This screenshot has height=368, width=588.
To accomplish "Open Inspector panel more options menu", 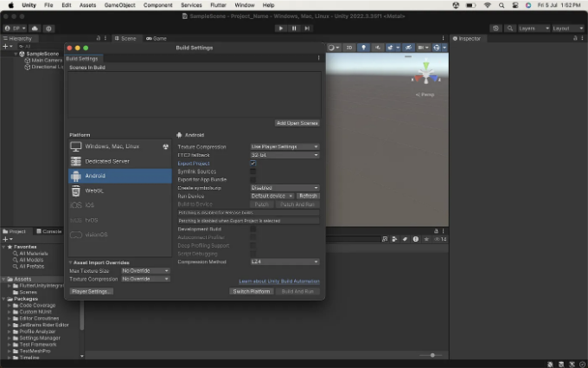I will (582, 38).
